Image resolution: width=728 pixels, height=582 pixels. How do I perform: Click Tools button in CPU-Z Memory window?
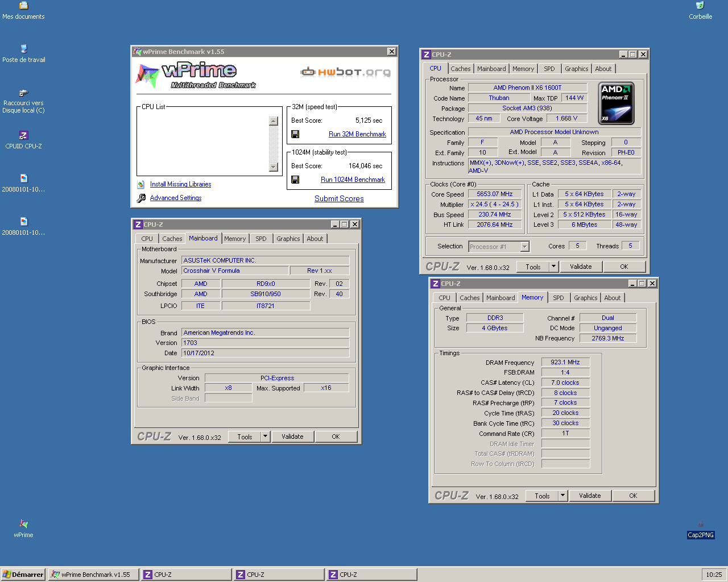click(x=542, y=496)
